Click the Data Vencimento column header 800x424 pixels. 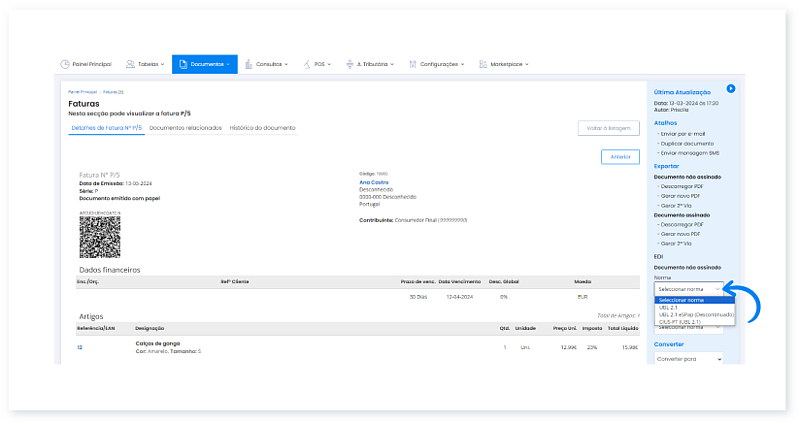tap(460, 282)
